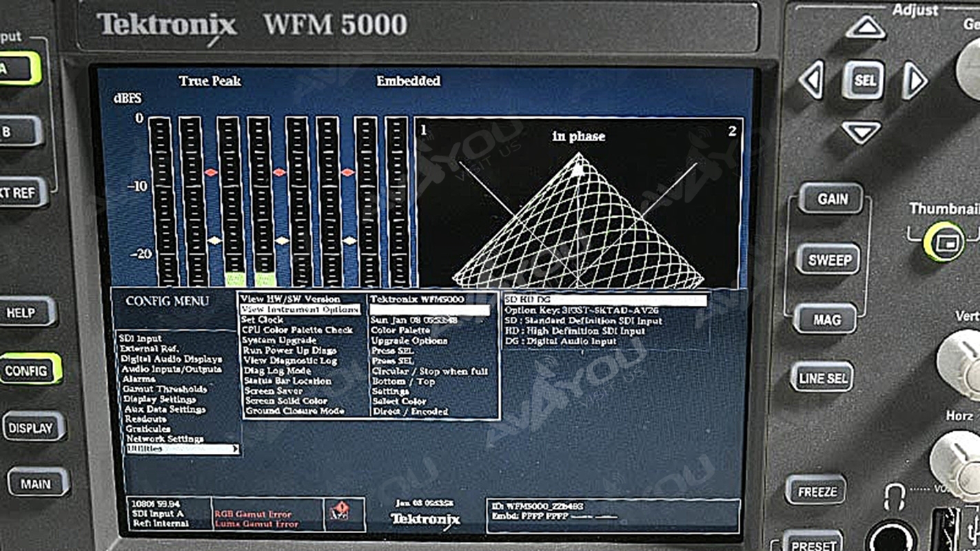Select Audio Inputs/Outputs entry
This screenshot has height=551, width=980.
click(172, 369)
